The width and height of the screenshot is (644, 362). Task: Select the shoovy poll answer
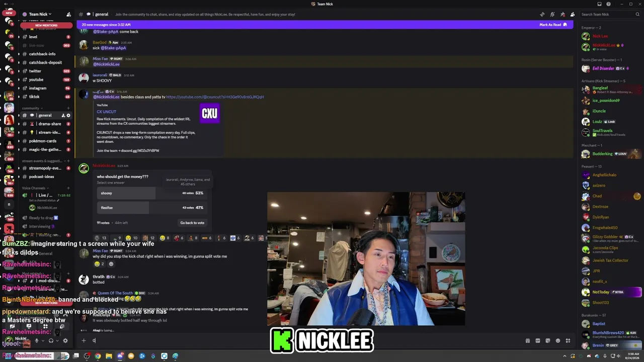pyautogui.click(x=151, y=193)
